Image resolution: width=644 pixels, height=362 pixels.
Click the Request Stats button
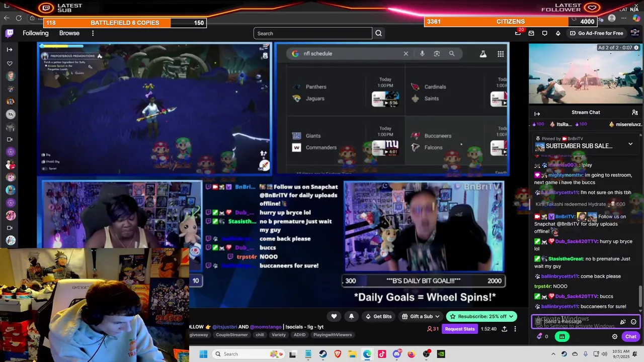coord(459,329)
